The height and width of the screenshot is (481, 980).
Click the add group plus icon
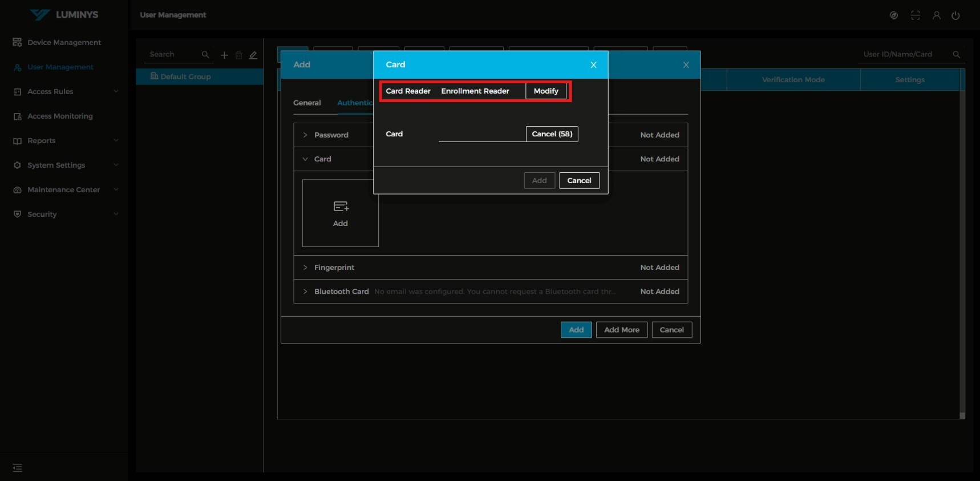click(x=224, y=55)
